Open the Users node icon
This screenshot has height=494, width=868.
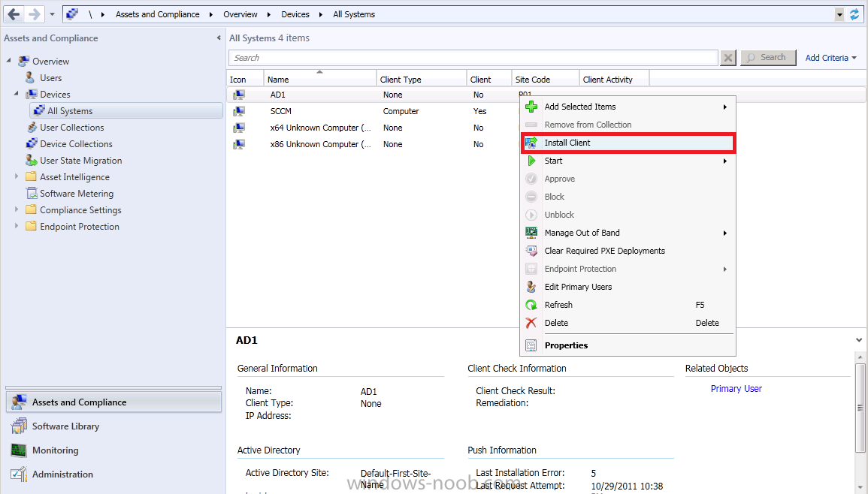(x=31, y=77)
